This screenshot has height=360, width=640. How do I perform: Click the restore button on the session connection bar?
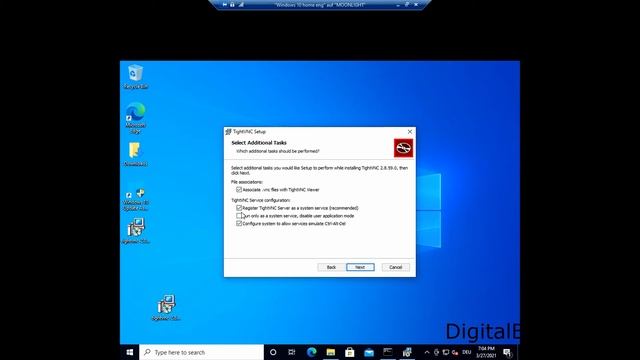coord(407,4)
